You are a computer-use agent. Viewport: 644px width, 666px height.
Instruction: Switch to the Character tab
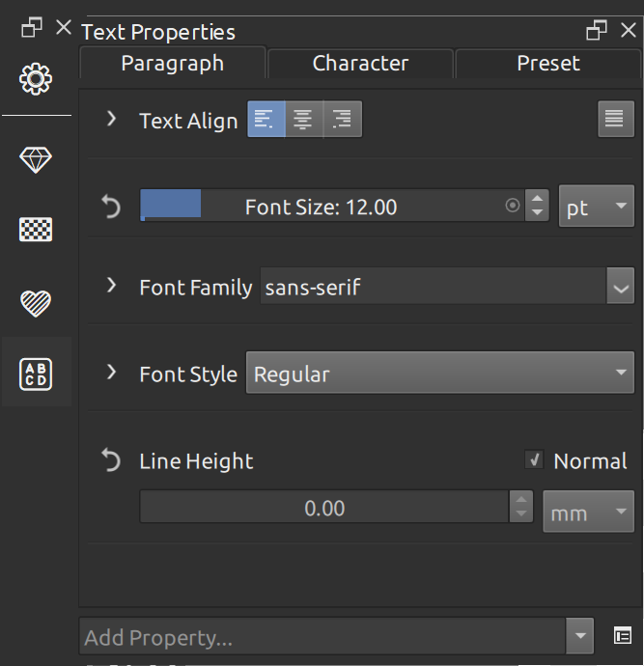360,64
